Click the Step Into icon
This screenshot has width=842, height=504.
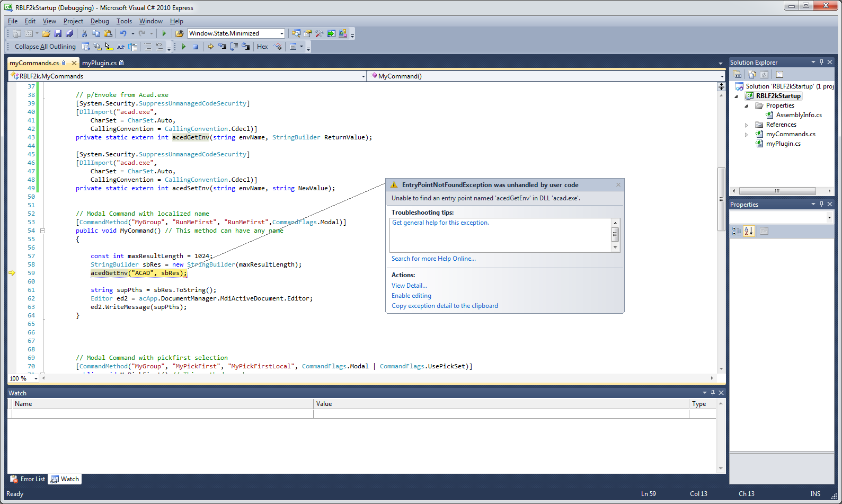(222, 47)
